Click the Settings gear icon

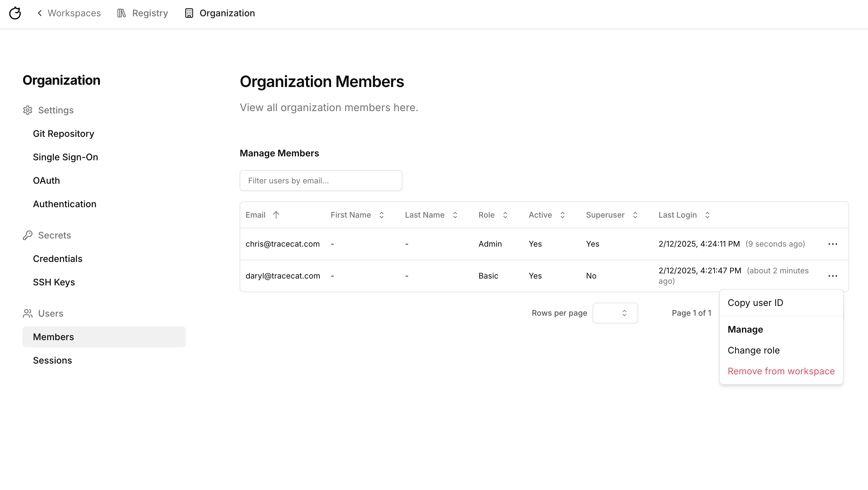pyautogui.click(x=28, y=110)
